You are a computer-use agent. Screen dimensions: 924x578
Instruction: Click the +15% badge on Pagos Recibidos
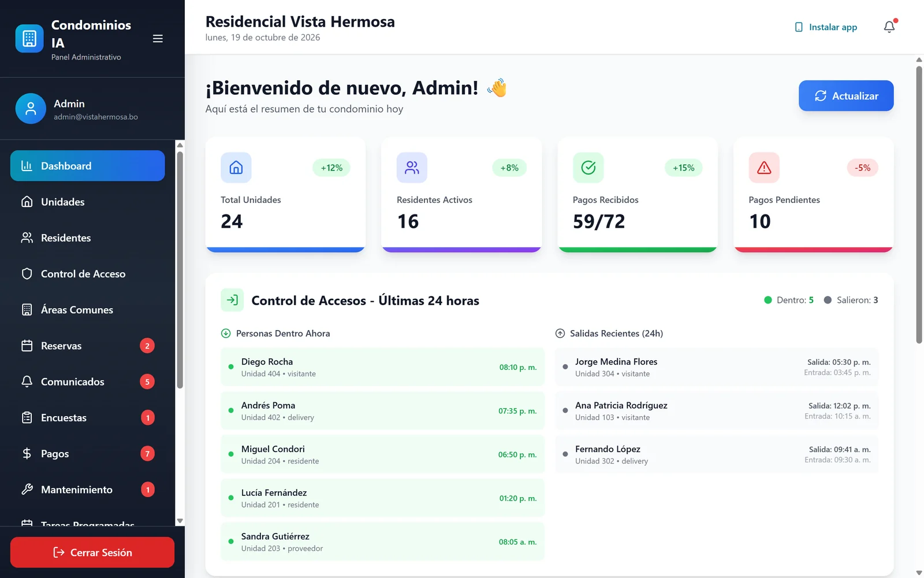[x=684, y=168]
